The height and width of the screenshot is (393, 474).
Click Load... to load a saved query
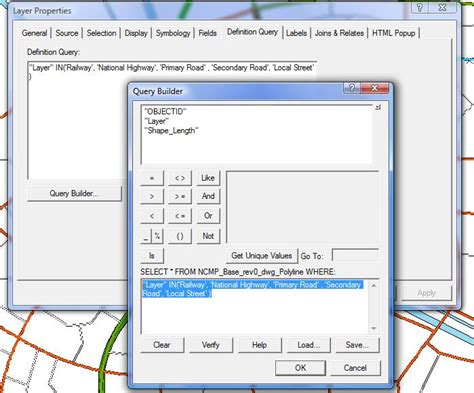coord(309,345)
